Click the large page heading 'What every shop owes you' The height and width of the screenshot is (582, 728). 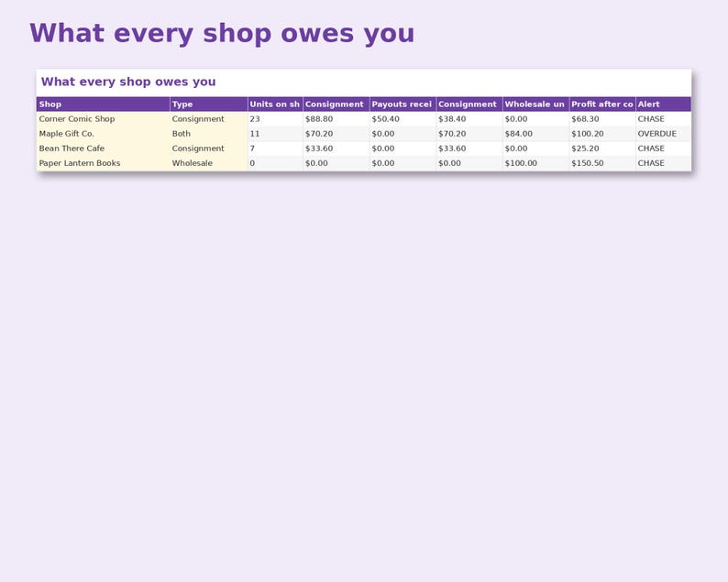222,33
